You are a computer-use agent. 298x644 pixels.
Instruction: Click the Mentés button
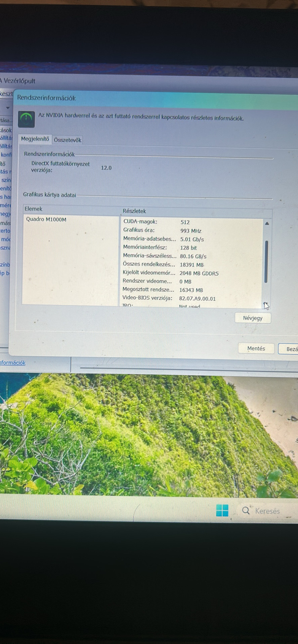coord(256,348)
